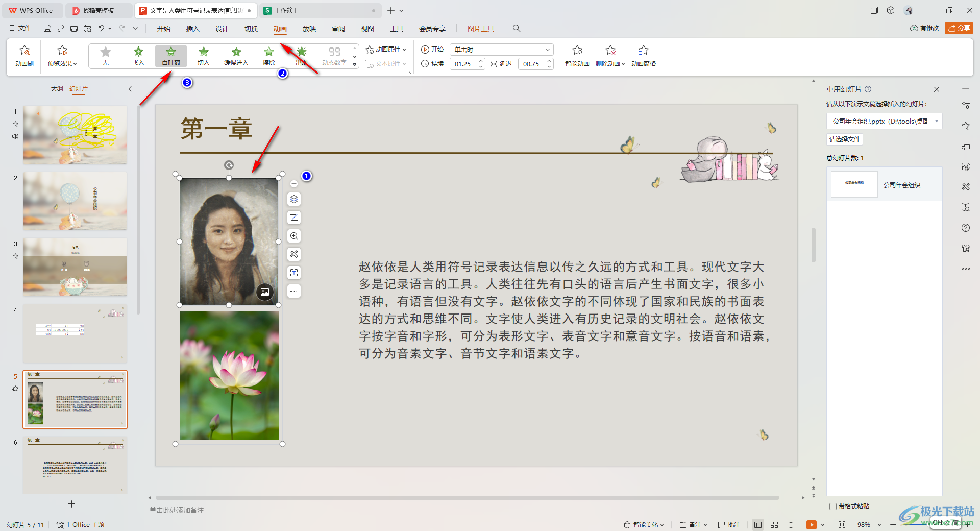Screen dimensions: 980x531
Task: Collapse the slide thumbnail panel
Action: (130, 89)
